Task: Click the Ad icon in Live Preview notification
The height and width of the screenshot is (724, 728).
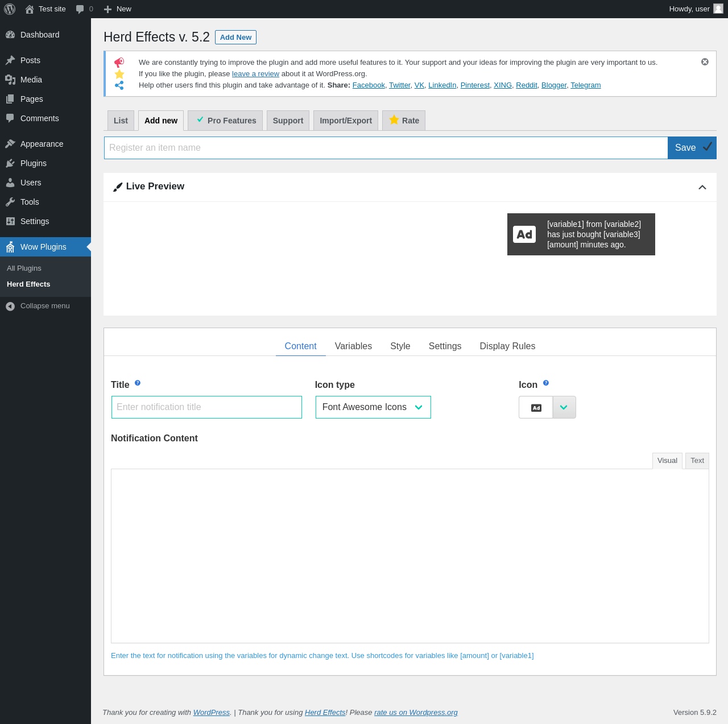Action: click(524, 234)
